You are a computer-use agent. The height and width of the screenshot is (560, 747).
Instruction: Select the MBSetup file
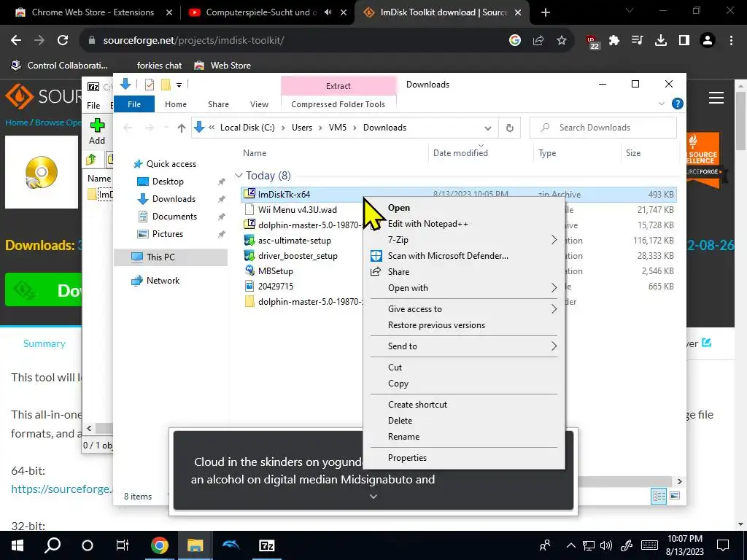point(275,271)
